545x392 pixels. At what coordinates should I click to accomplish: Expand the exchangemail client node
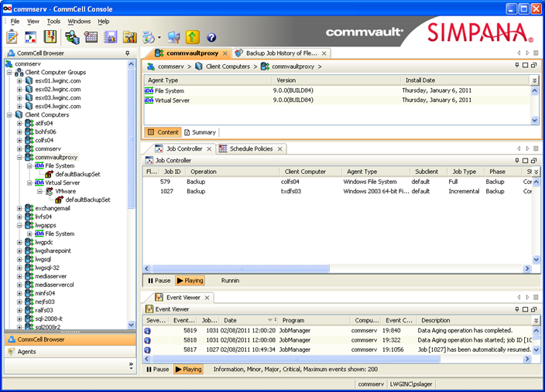tap(19, 208)
